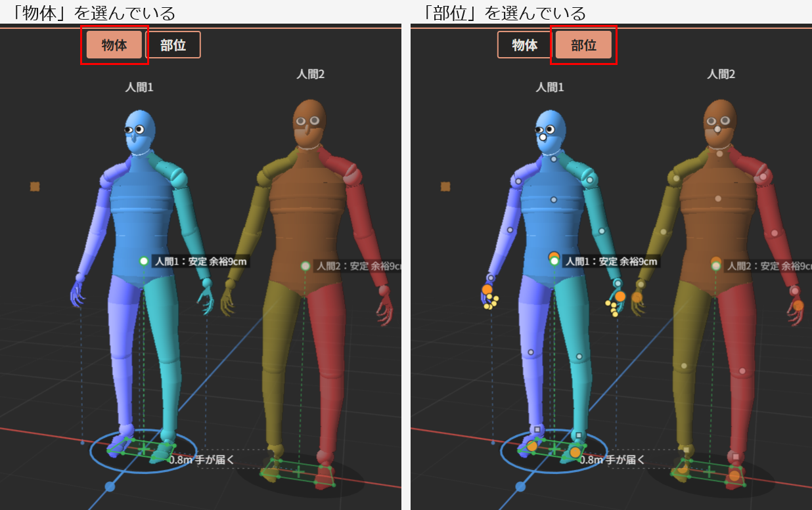
Task: Select the elbow handle on 人間1's purple arm
Action: tap(510, 230)
